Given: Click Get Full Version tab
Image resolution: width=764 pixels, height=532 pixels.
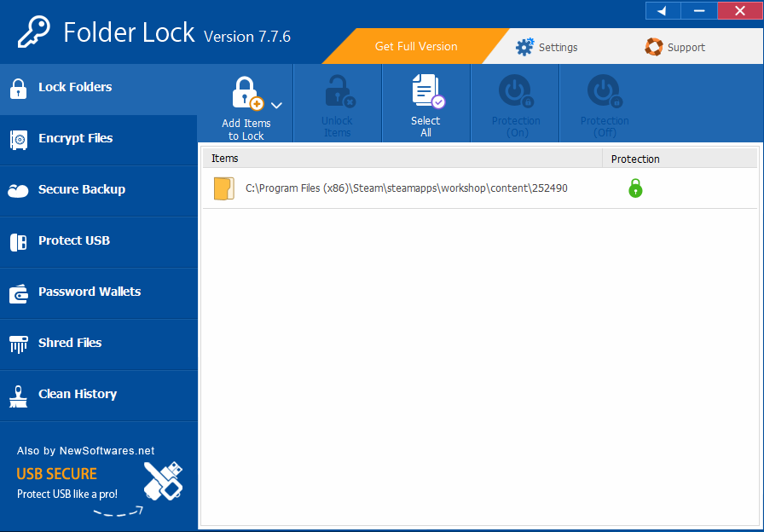Looking at the screenshot, I should tap(415, 46).
